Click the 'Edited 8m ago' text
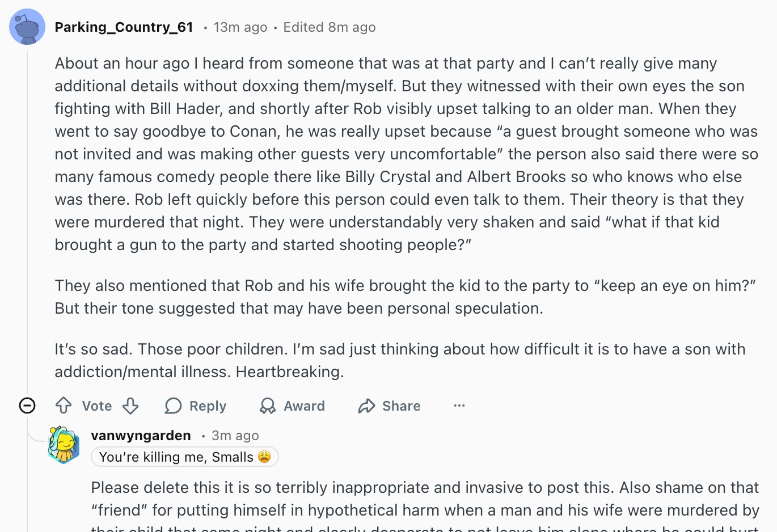The height and width of the screenshot is (532, 777). (x=330, y=27)
